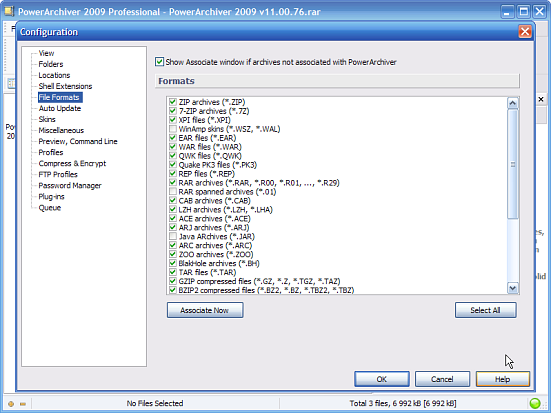Maximize the PowerArchiver main window
This screenshot has width=551, height=413.
pos(524,12)
